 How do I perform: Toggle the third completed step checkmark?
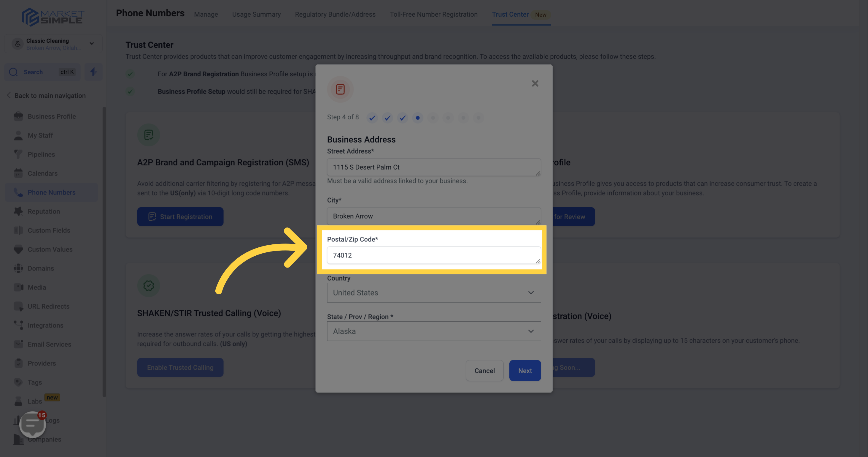click(x=403, y=118)
